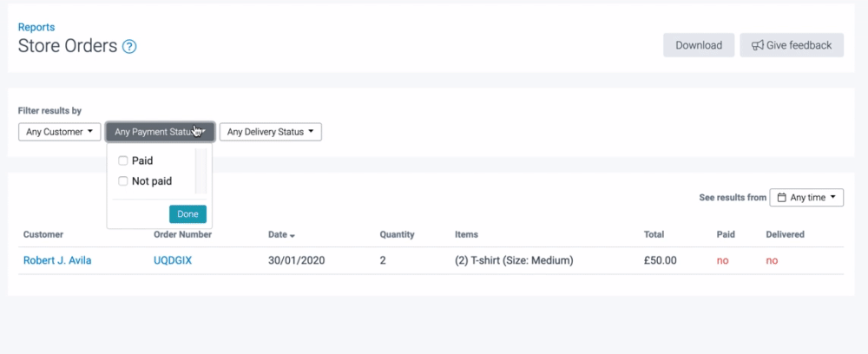868x354 pixels.
Task: Click the Give feedback megaphone button
Action: (x=791, y=45)
